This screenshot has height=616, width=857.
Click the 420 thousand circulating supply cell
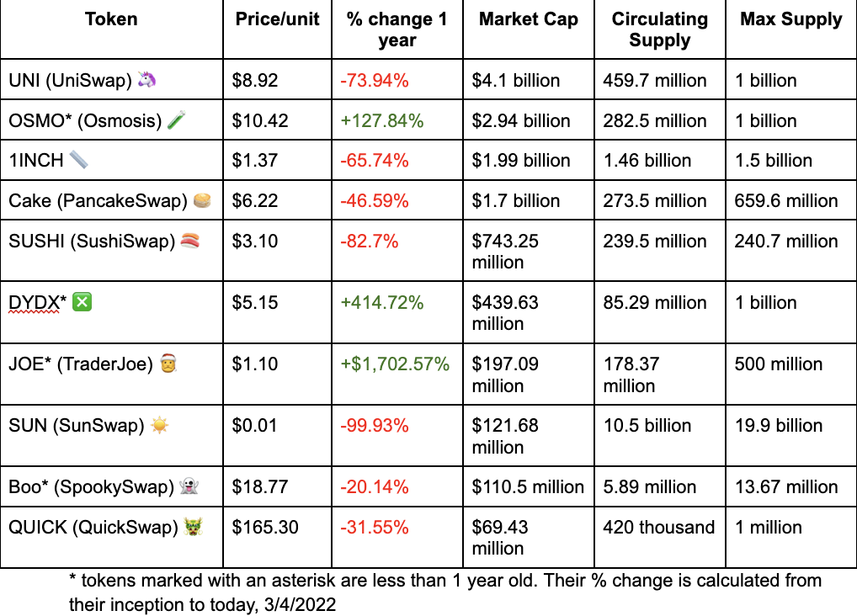tap(660, 537)
